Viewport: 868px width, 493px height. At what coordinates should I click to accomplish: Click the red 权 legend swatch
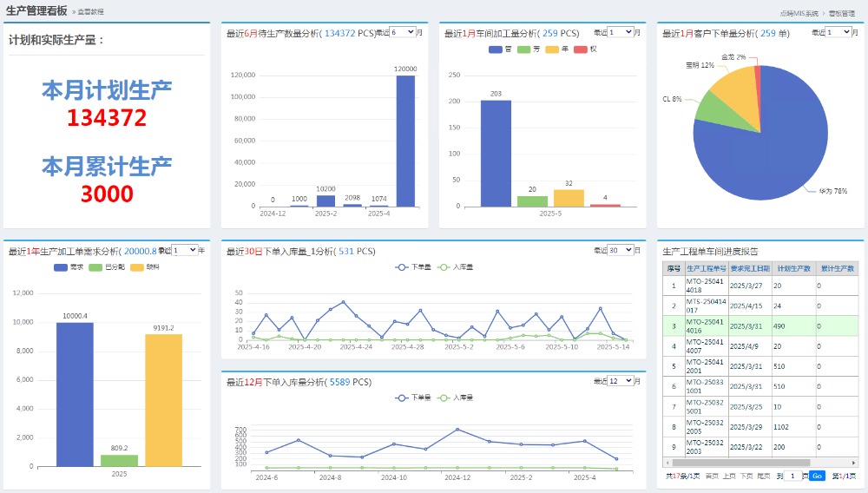point(581,49)
